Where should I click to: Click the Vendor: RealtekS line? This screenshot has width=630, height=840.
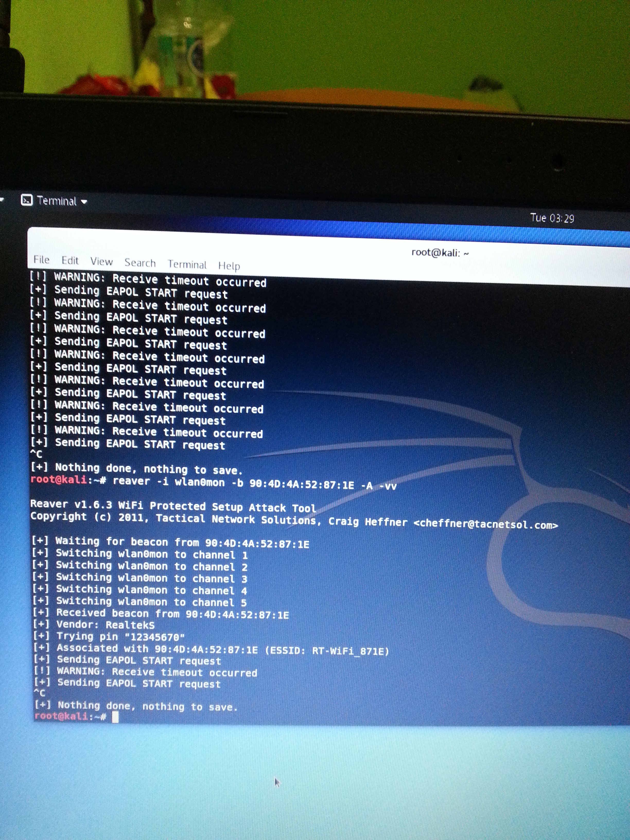[105, 625]
